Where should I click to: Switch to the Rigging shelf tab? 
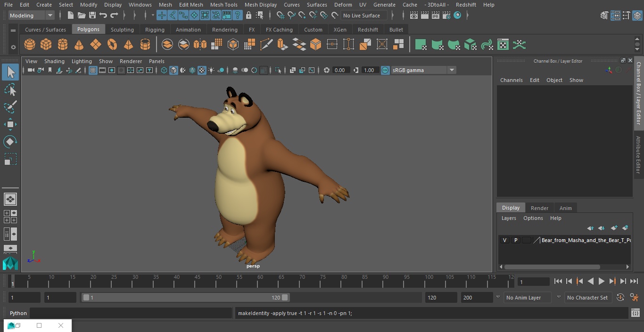coord(155,29)
